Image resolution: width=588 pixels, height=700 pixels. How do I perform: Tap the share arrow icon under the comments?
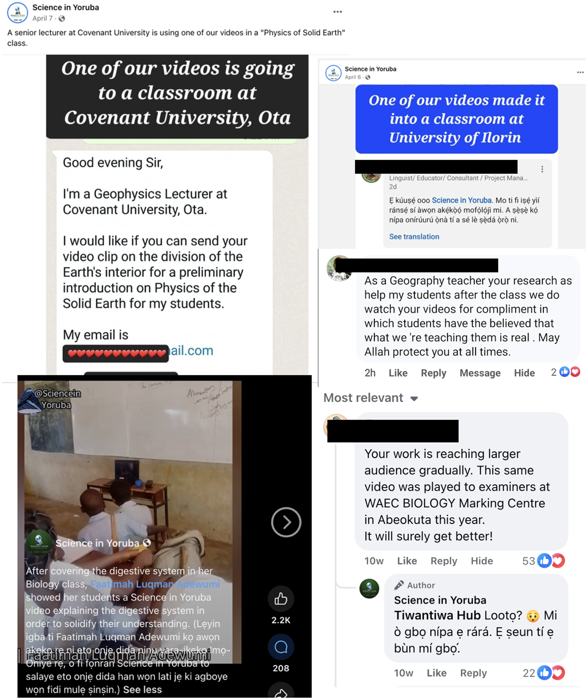(281, 693)
